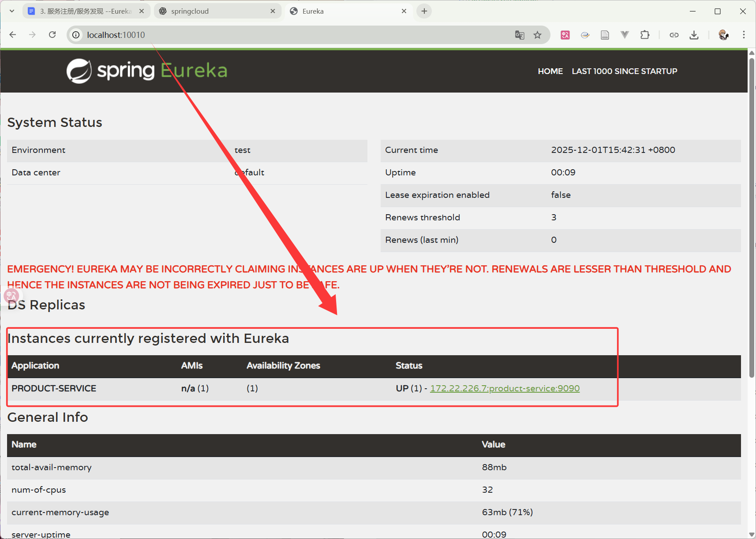Maximize the browser window
Image resolution: width=756 pixels, height=539 pixels.
click(718, 11)
